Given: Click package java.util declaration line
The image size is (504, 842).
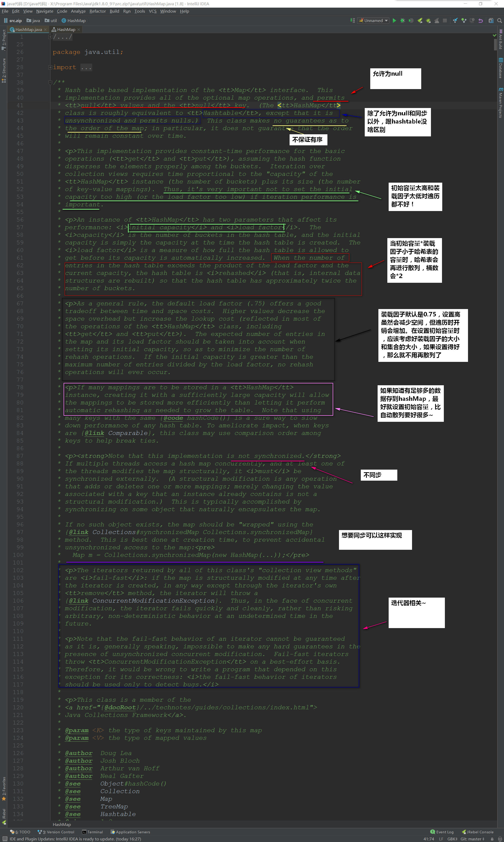Looking at the screenshot, I should tap(88, 52).
